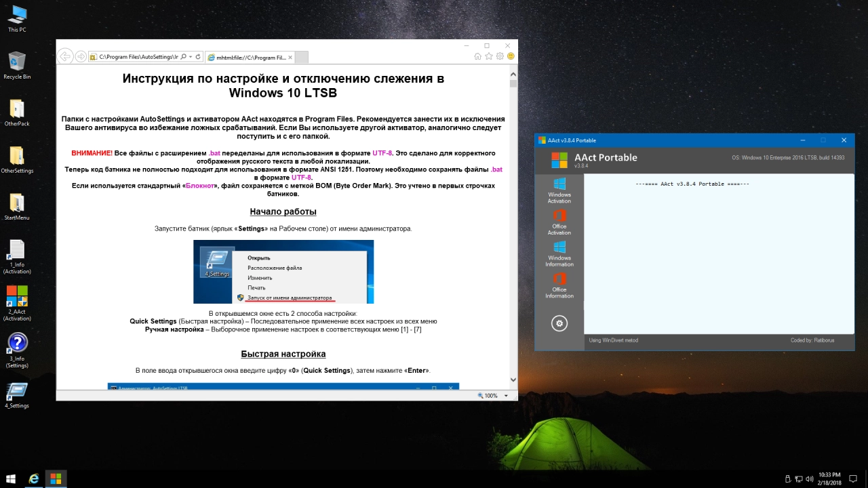Click AAct taskbar icon
This screenshot has height=488, width=868.
click(56, 479)
